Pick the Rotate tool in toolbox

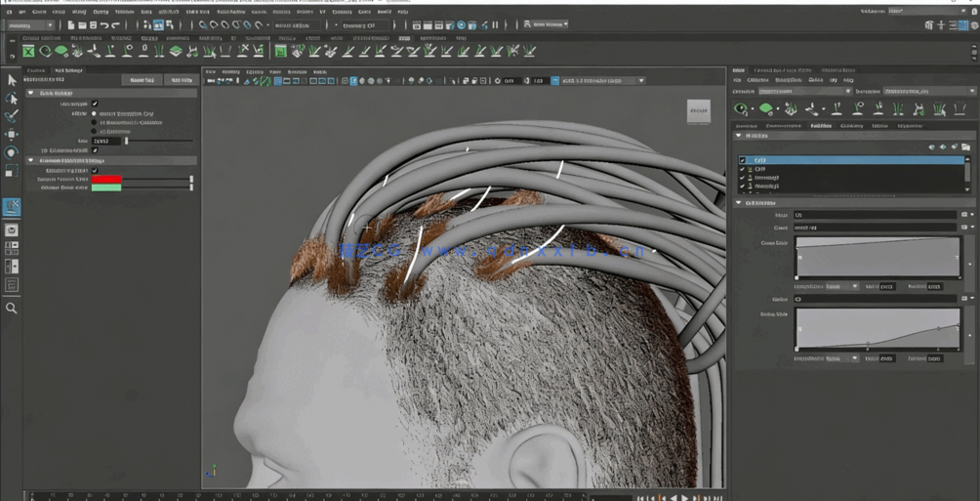click(12, 152)
